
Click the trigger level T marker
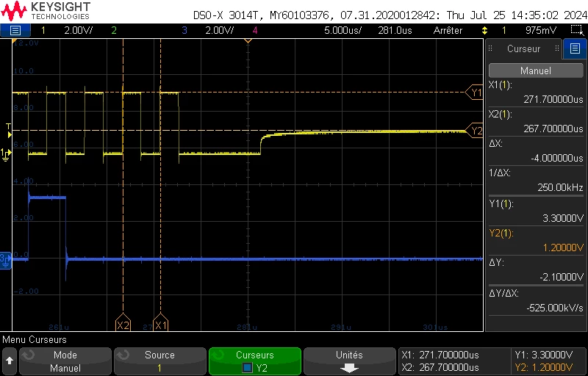point(10,129)
